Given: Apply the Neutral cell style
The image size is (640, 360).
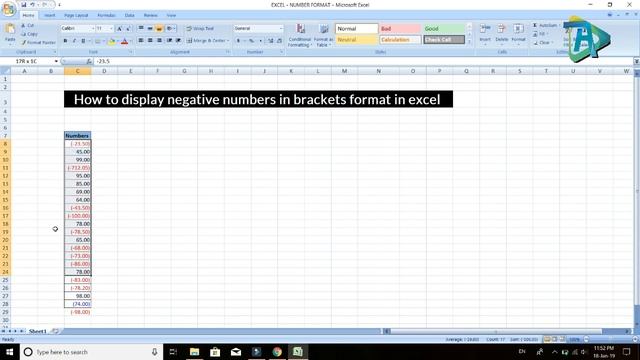Looking at the screenshot, I should point(356,40).
